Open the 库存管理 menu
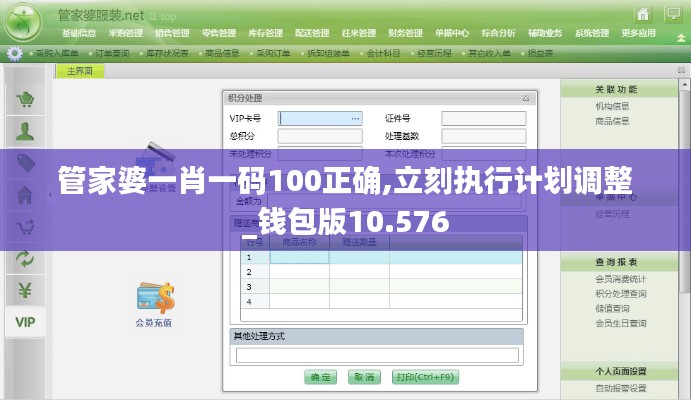The width and height of the screenshot is (691, 400). tap(266, 33)
